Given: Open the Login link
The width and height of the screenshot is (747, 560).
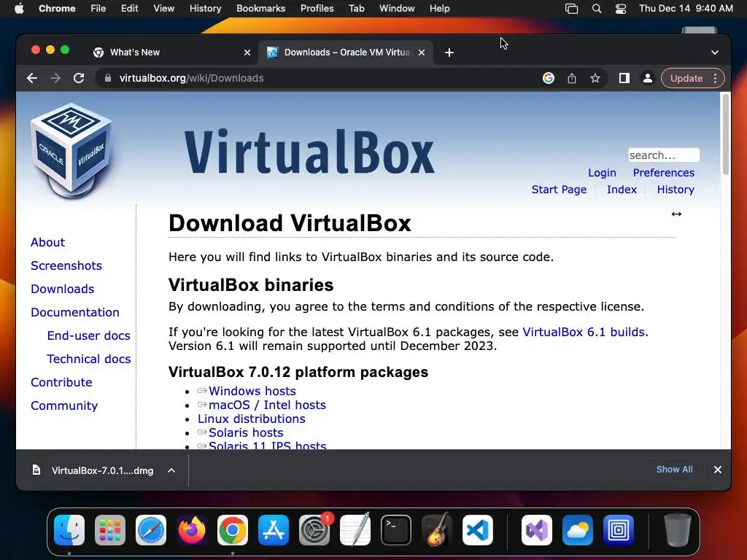Looking at the screenshot, I should [x=602, y=173].
